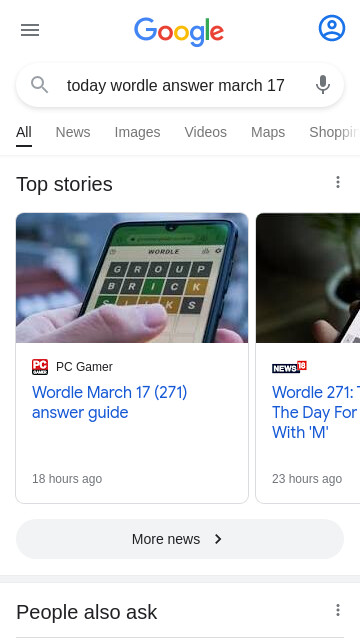This screenshot has height=640, width=360.
Task: Focus the search query text field
Action: (176, 85)
